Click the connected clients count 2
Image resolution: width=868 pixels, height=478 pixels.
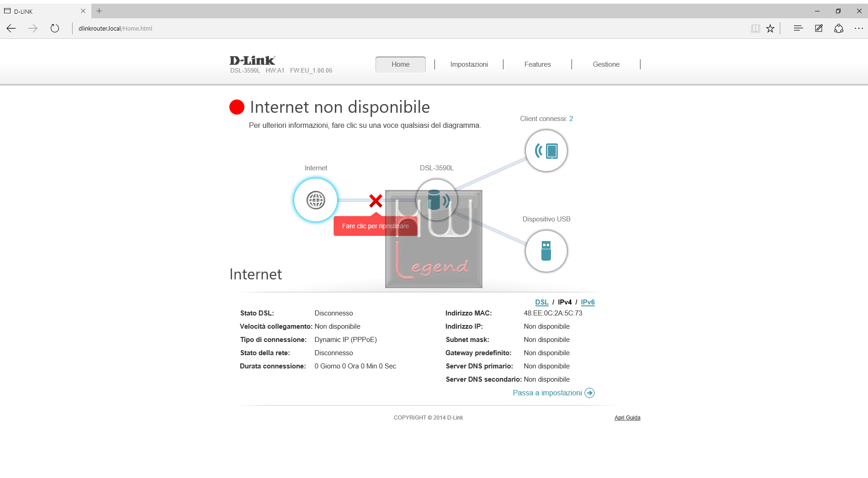(571, 119)
